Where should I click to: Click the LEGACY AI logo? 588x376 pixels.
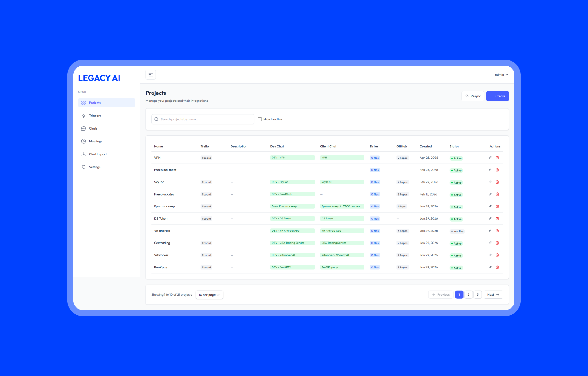99,78
